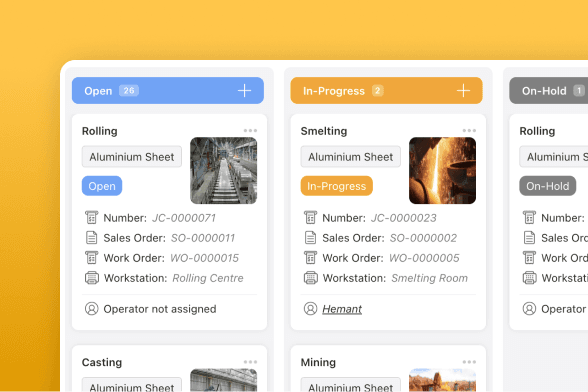Click the 26 count badge in Open header

pyautogui.click(x=129, y=90)
